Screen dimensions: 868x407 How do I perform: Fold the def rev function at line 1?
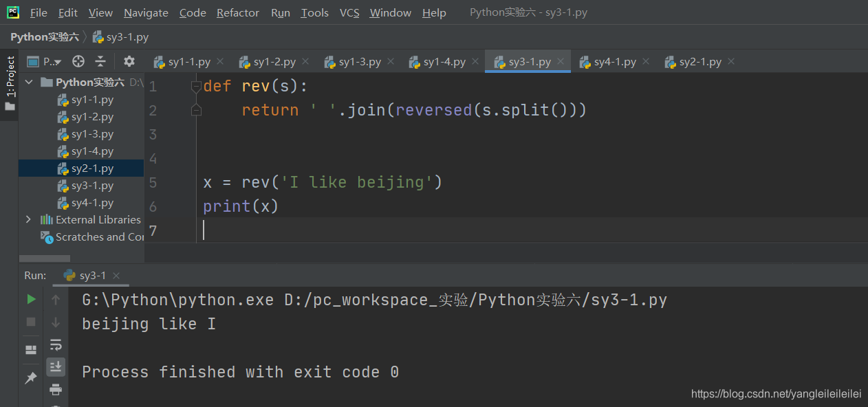coord(196,87)
